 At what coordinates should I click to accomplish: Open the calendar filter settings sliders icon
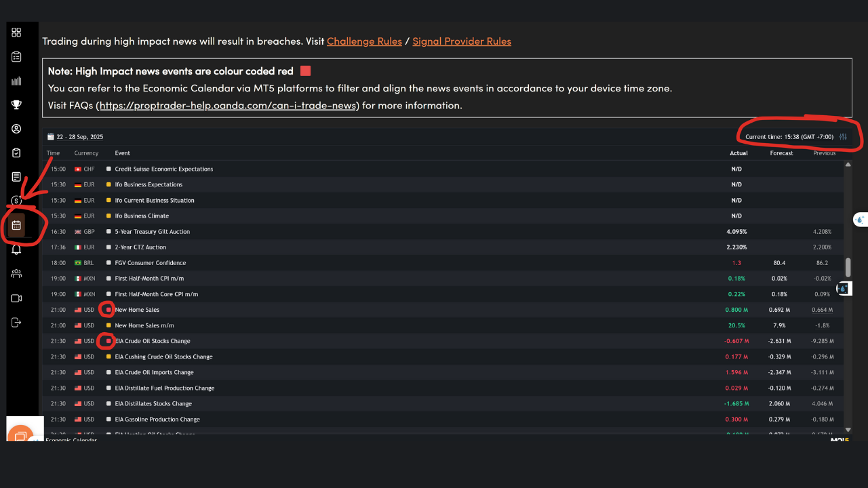[x=843, y=137]
